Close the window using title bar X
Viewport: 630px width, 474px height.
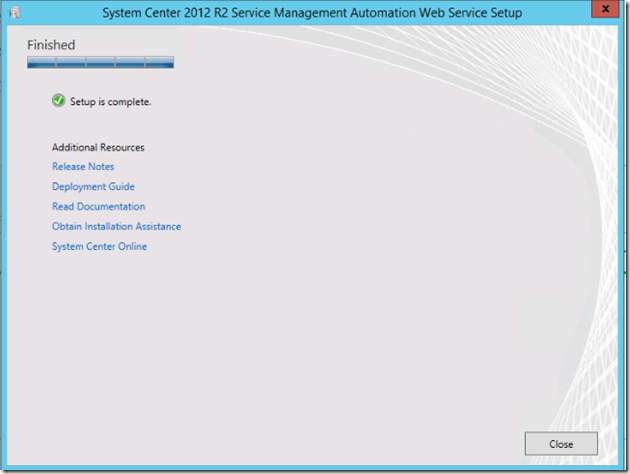[x=602, y=11]
